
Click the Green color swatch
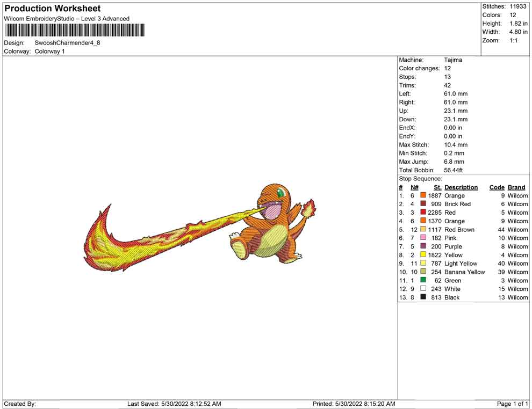(423, 280)
